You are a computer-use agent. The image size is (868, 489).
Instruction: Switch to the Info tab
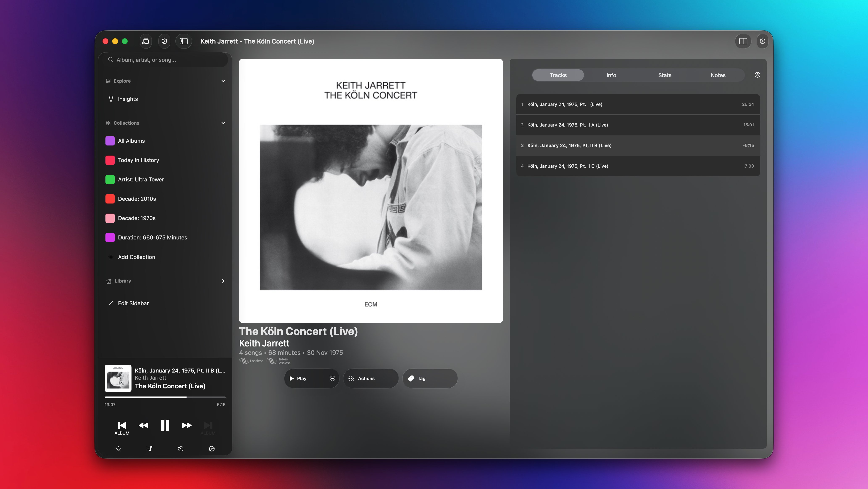coord(611,75)
